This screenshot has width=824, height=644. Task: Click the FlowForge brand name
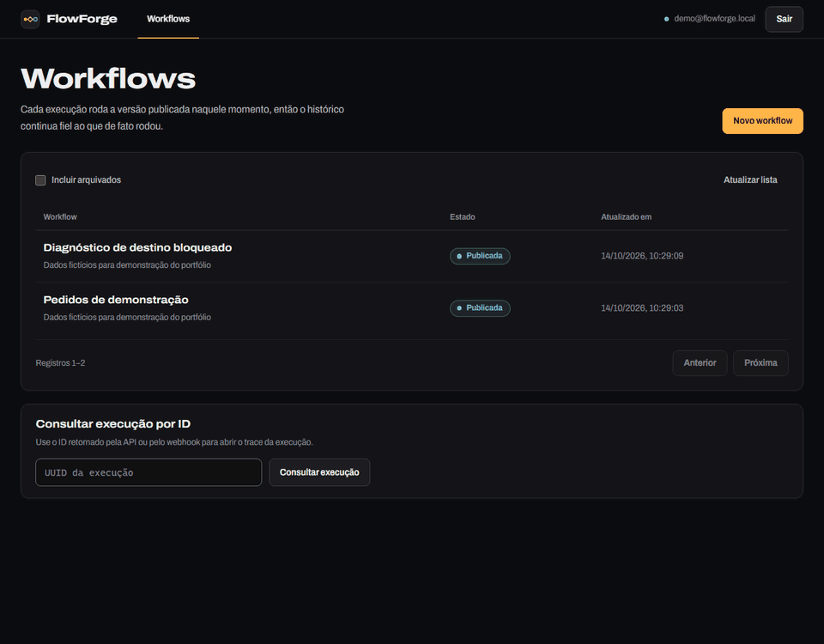82,19
